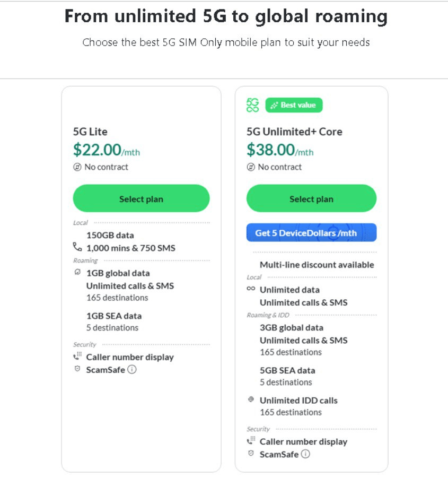Viewport: 448px width, 478px height.
Task: Click phone icon beside 1,000 mins & 750 SMS
Action: click(x=77, y=247)
